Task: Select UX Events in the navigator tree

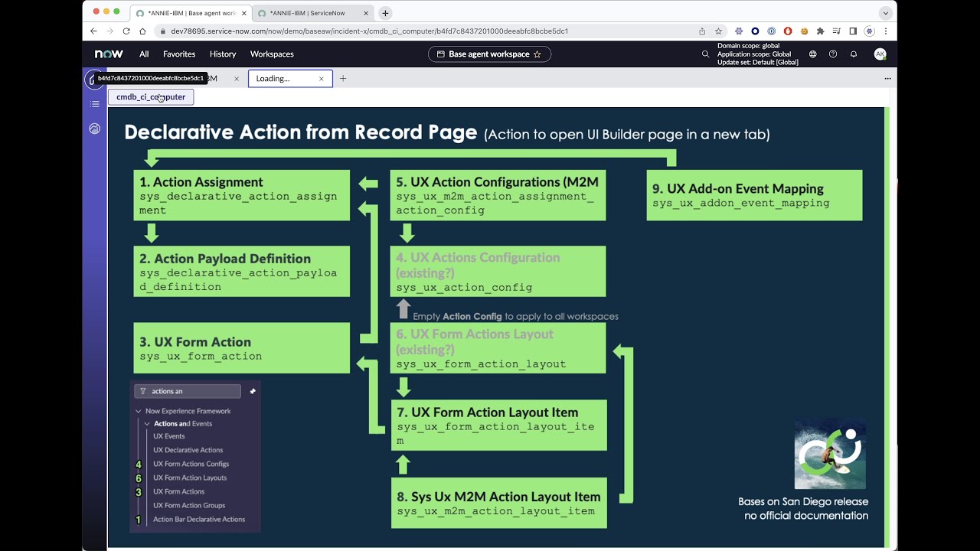Action: (x=168, y=436)
